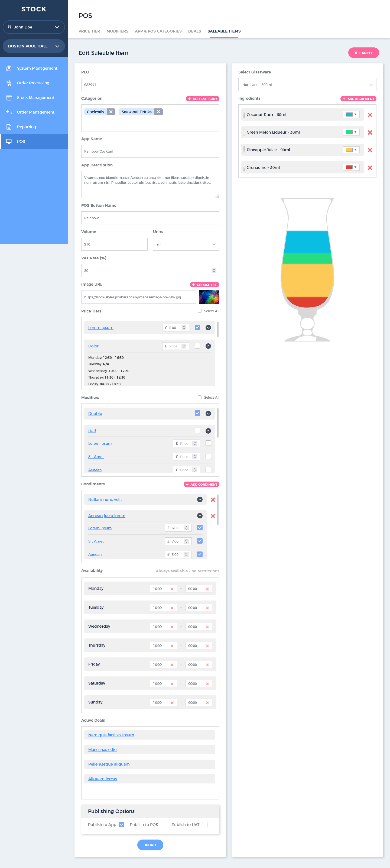Open Green Melon Liqueur color picker
390x868 pixels.
coord(351,132)
